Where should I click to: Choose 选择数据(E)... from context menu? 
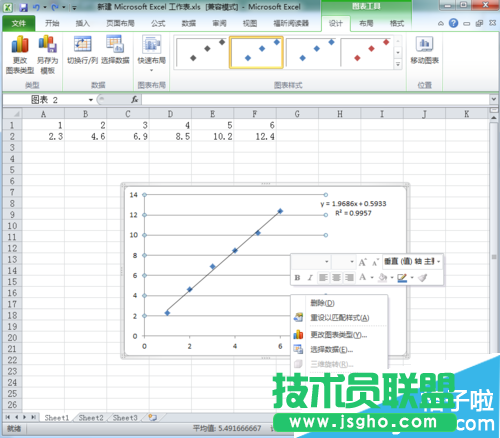pyautogui.click(x=339, y=349)
